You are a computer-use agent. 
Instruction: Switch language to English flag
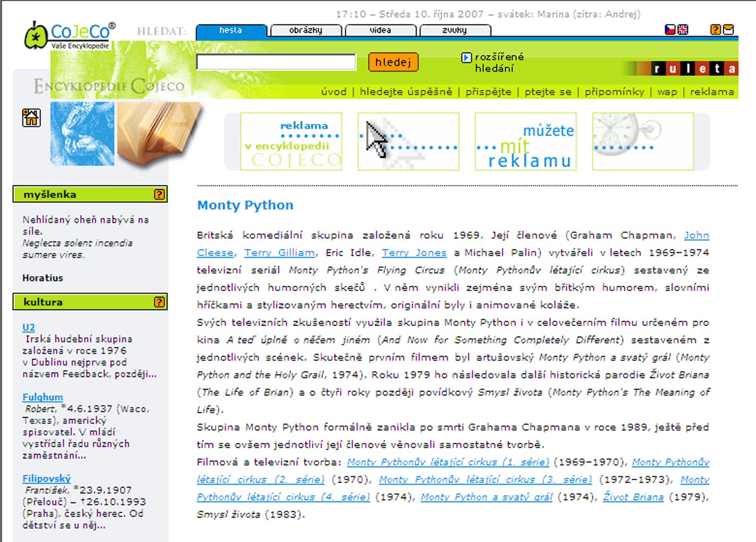click(683, 30)
